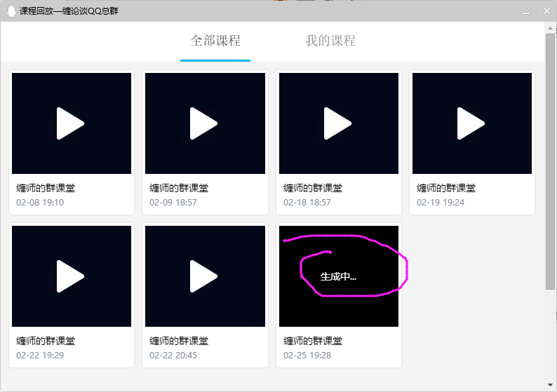Viewport: 557px width, 392px height.
Task: Play the 02-19 19:24 course video
Action: [471, 123]
